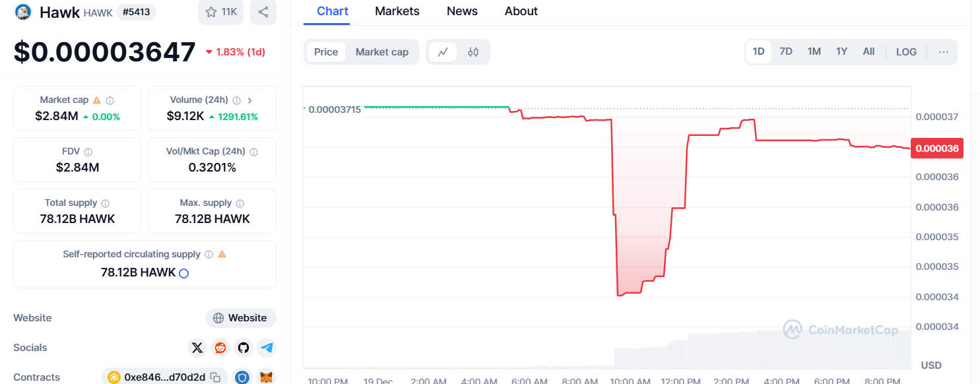Set chart range to All
This screenshot has width=980, height=384.
point(868,51)
